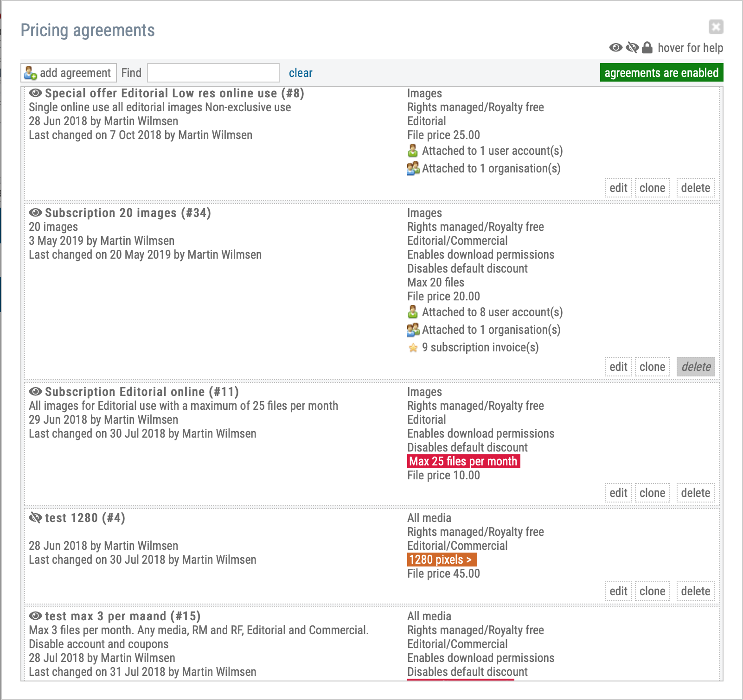
Task: Select title Special offer Editorial Low res online use (#8)
Action: coord(174,93)
